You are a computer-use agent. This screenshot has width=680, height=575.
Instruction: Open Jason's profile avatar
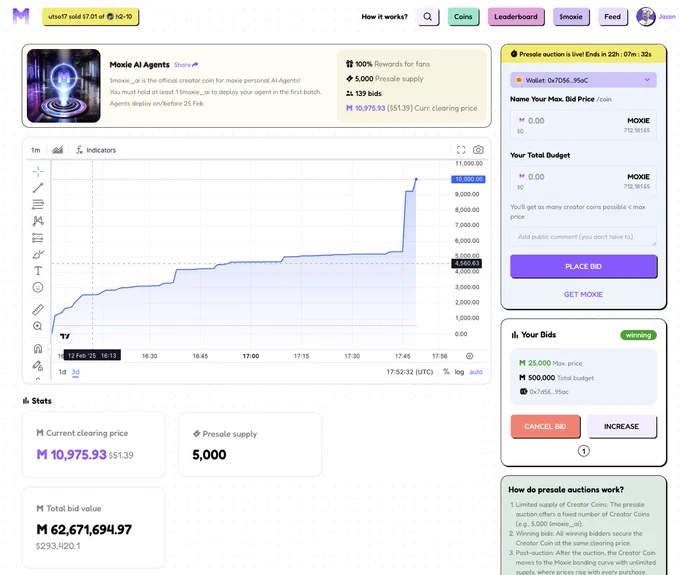tap(646, 16)
